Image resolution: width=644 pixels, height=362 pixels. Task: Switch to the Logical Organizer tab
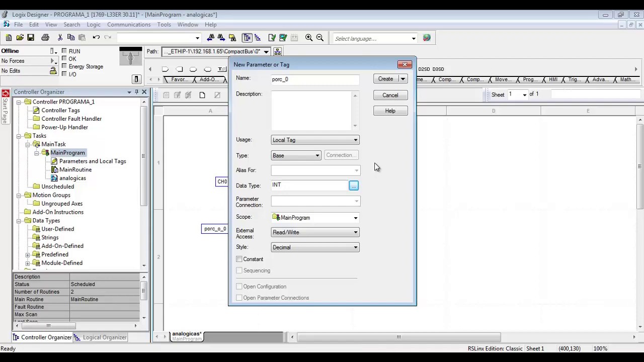pyautogui.click(x=100, y=337)
